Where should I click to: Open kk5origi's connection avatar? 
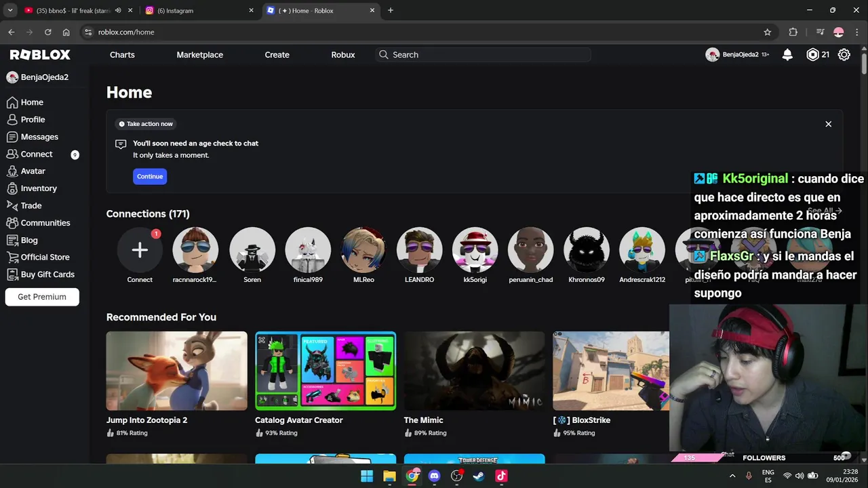[x=475, y=250]
